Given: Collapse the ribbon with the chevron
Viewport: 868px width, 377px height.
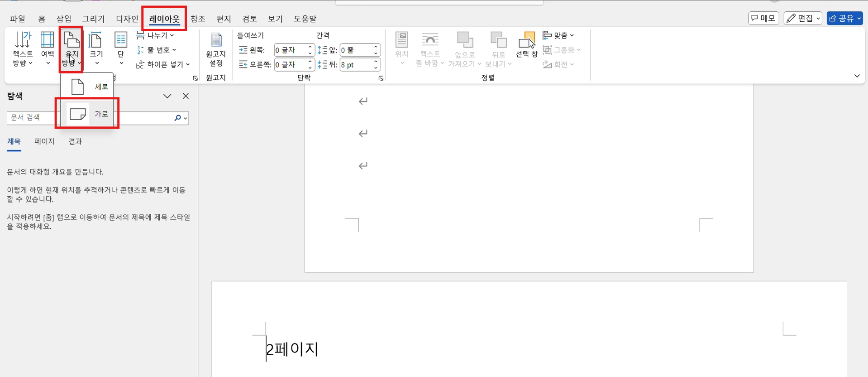Looking at the screenshot, I should tap(857, 76).
